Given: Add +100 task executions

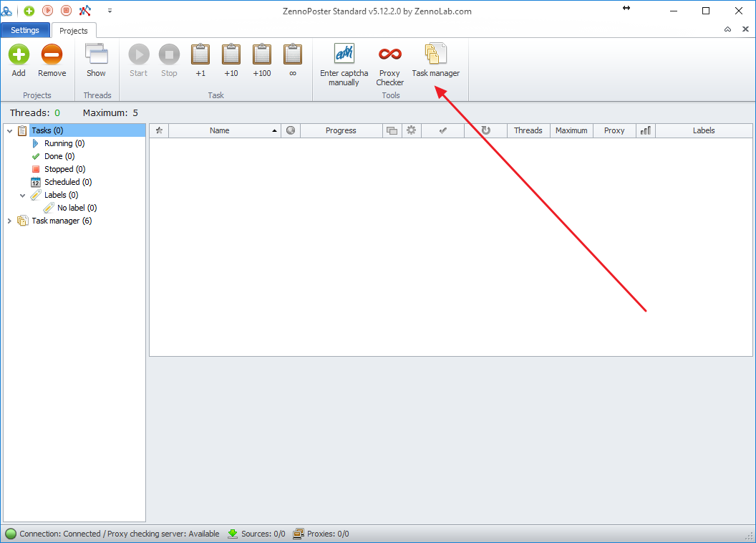Looking at the screenshot, I should click(262, 60).
